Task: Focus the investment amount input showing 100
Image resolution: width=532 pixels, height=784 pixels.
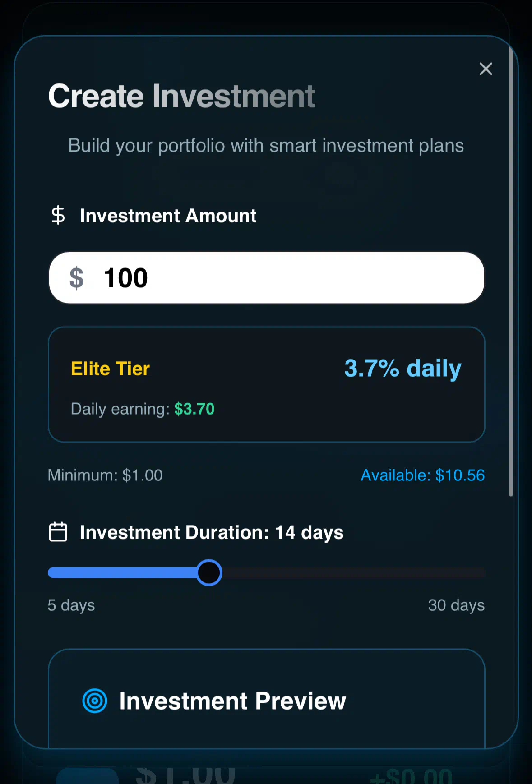Action: tap(266, 278)
